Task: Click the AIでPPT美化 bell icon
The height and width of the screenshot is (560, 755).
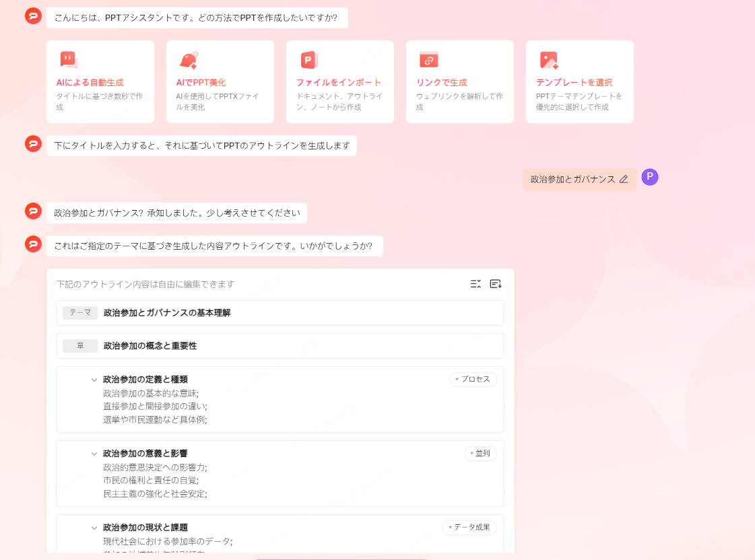Action: pos(188,60)
